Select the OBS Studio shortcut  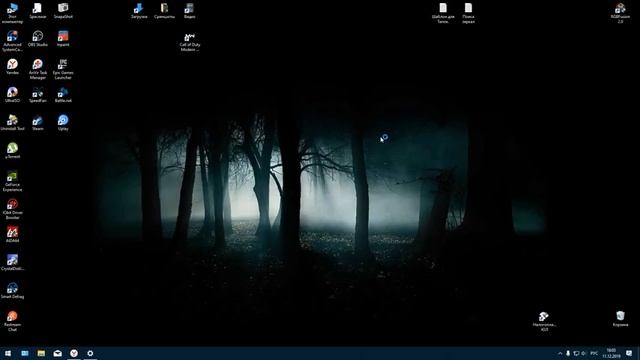pyautogui.click(x=38, y=39)
